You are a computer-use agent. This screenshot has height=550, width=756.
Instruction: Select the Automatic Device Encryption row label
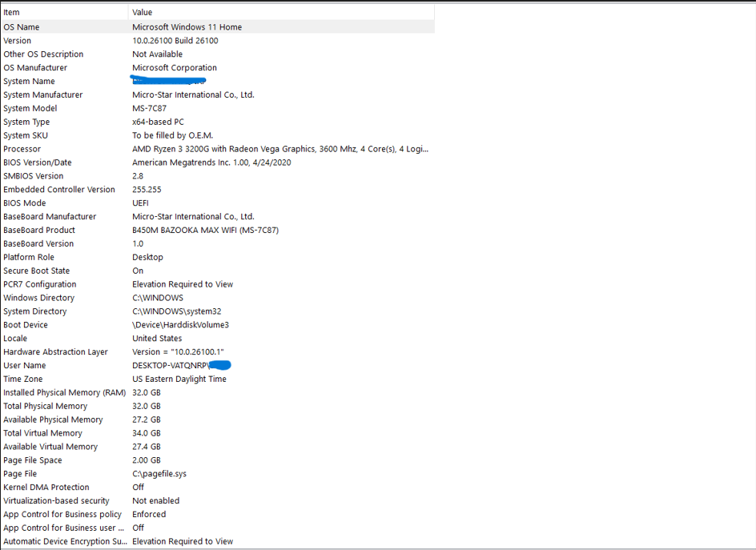[x=65, y=541]
